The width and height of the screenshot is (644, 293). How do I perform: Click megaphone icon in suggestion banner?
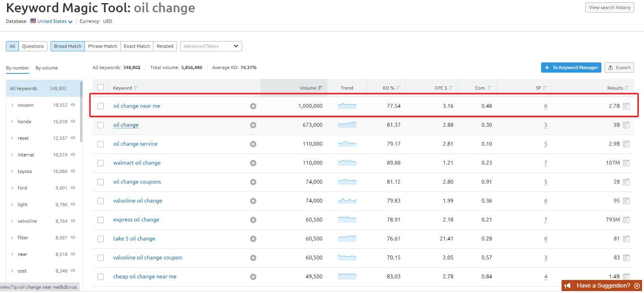coord(568,286)
